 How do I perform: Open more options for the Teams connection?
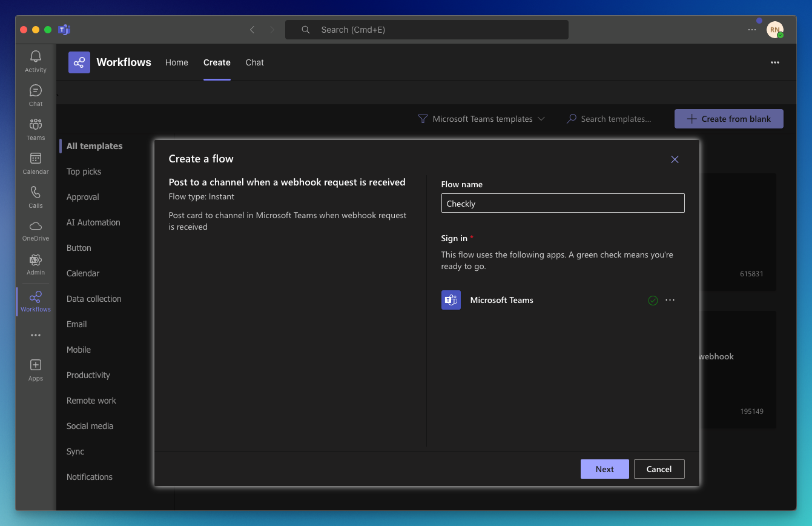point(670,300)
